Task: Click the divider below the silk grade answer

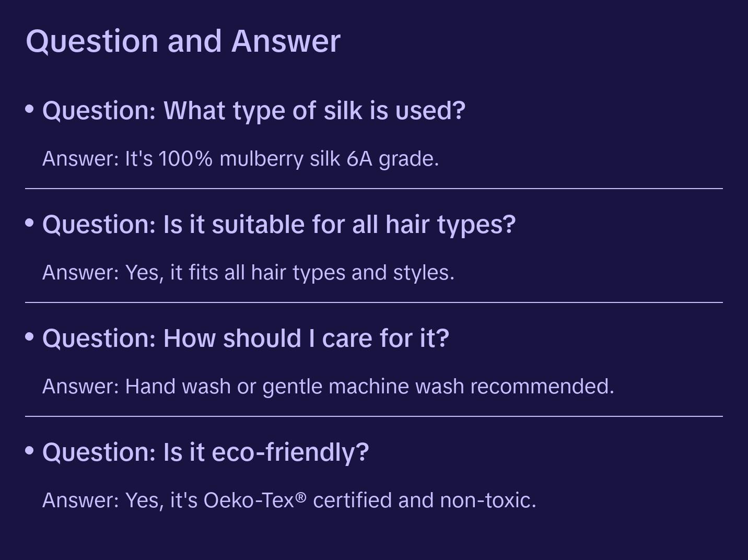Action: (374, 189)
